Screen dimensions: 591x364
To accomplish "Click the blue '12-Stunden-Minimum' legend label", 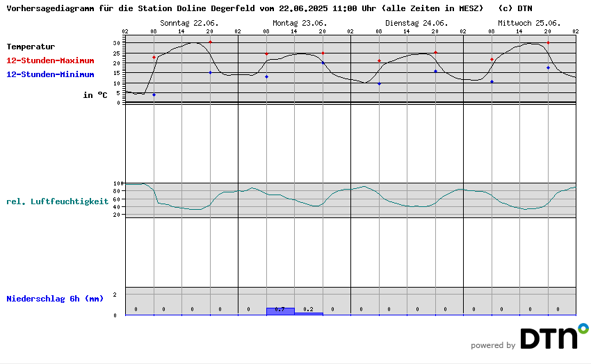I will (50, 74).
